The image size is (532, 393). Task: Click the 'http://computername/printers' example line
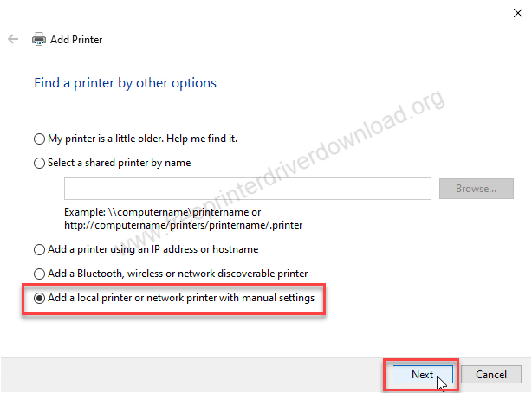183,225
